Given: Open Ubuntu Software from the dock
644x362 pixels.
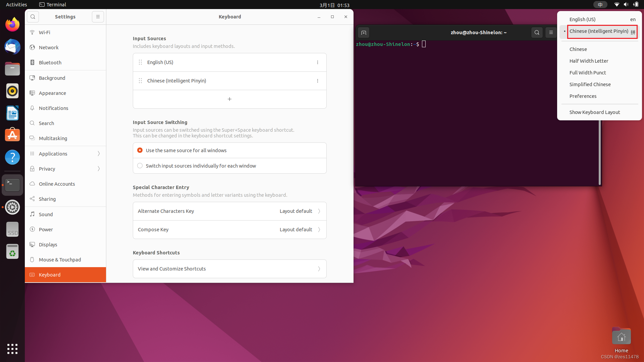Looking at the screenshot, I should tap(12, 135).
